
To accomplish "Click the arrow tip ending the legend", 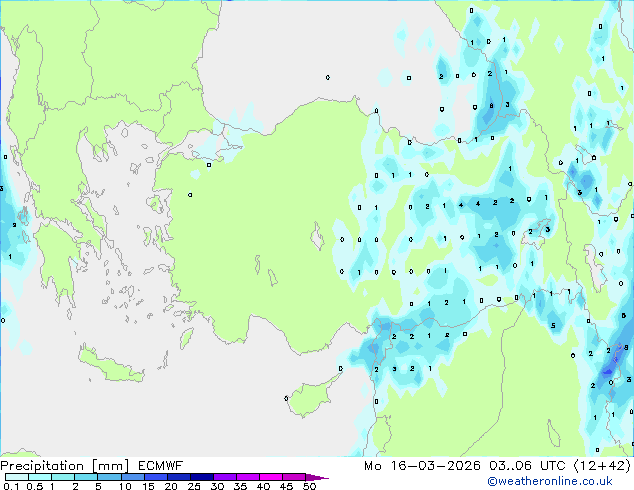I will click(x=325, y=478).
